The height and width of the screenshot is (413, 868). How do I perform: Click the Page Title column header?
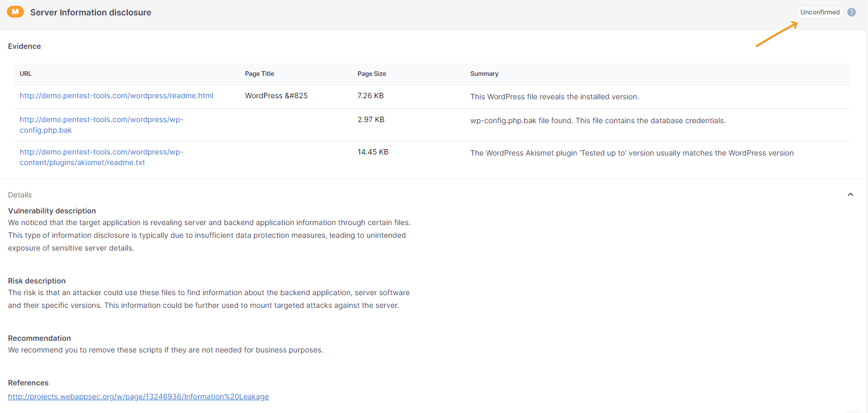click(259, 74)
